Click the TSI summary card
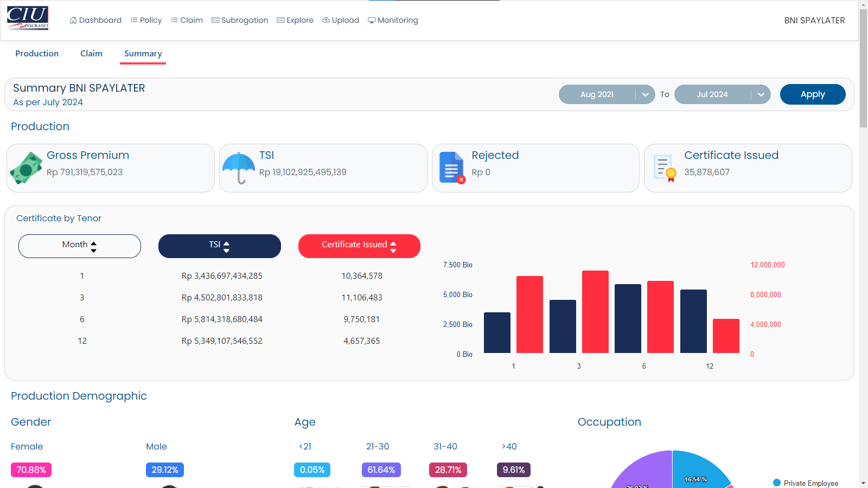Viewport: 868px width, 488px height. pyautogui.click(x=323, y=168)
